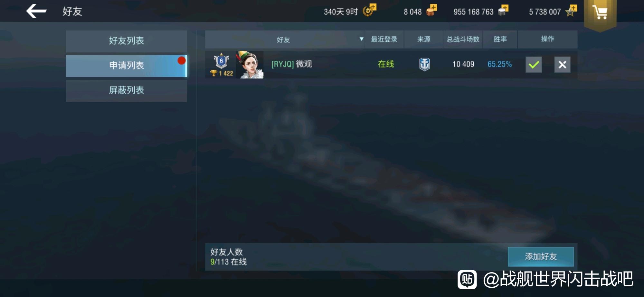The image size is (644, 297).
Task: Open player [RYJQ] 微观 profile name
Action: click(x=292, y=64)
